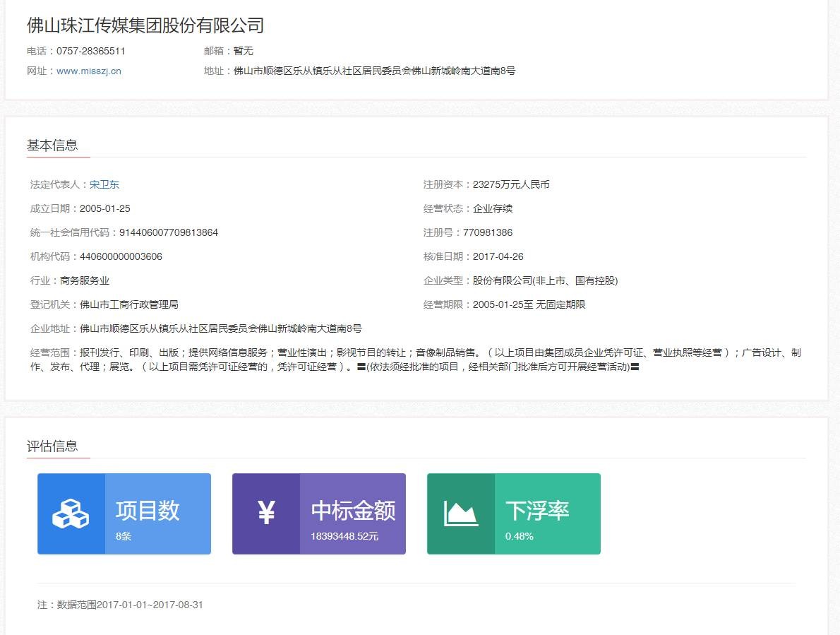Click the chart icon on 下浮率 card
The width and height of the screenshot is (840, 635).
pos(461,514)
